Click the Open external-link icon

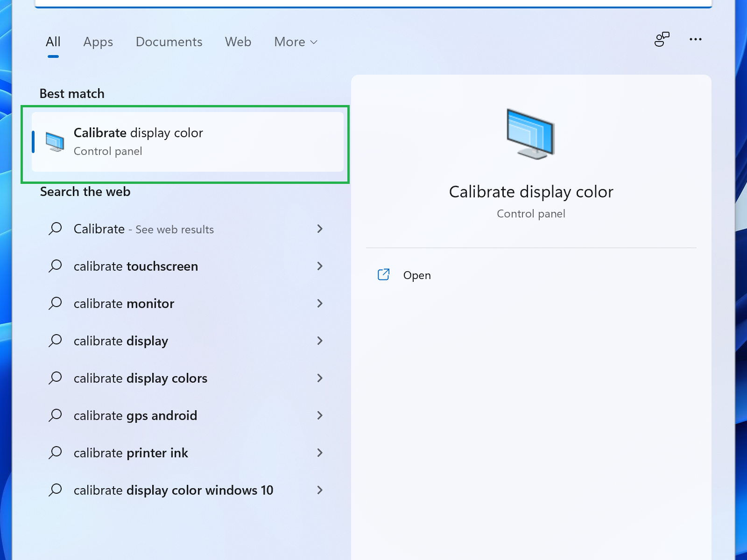383,275
